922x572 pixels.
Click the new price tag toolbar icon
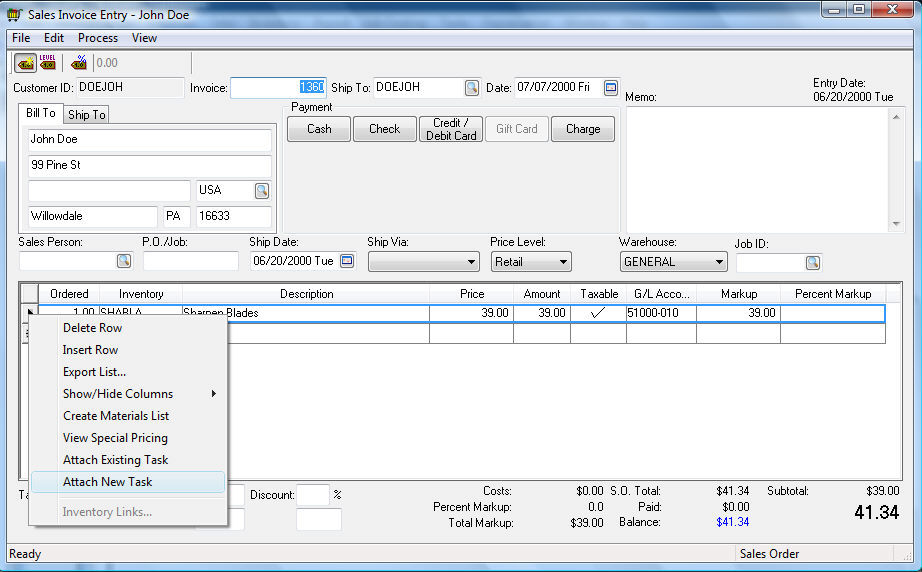point(26,63)
